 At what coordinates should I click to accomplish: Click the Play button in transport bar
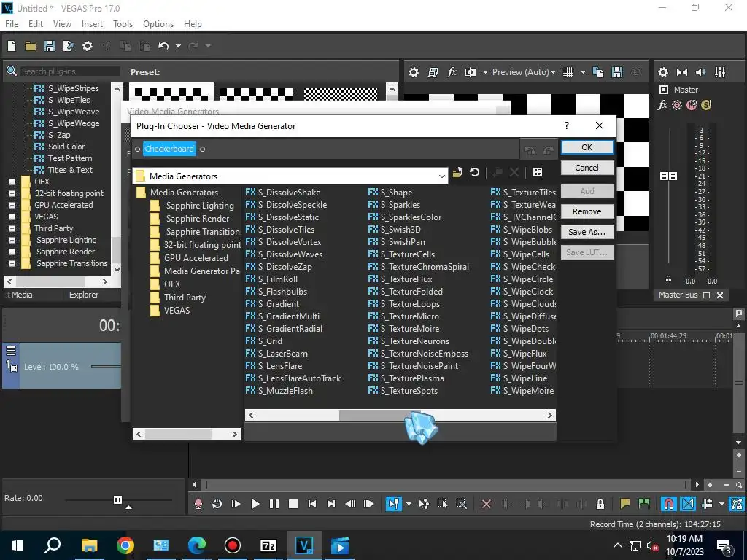[255, 504]
